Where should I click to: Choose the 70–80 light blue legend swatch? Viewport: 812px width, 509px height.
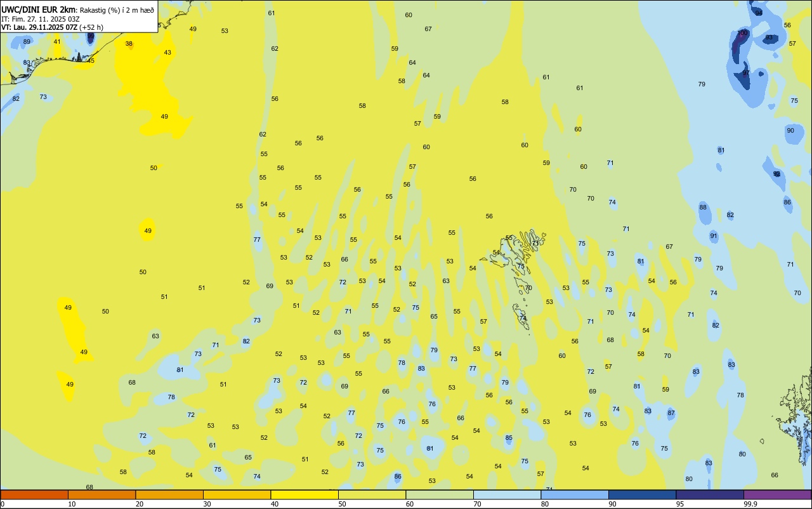tap(507, 494)
